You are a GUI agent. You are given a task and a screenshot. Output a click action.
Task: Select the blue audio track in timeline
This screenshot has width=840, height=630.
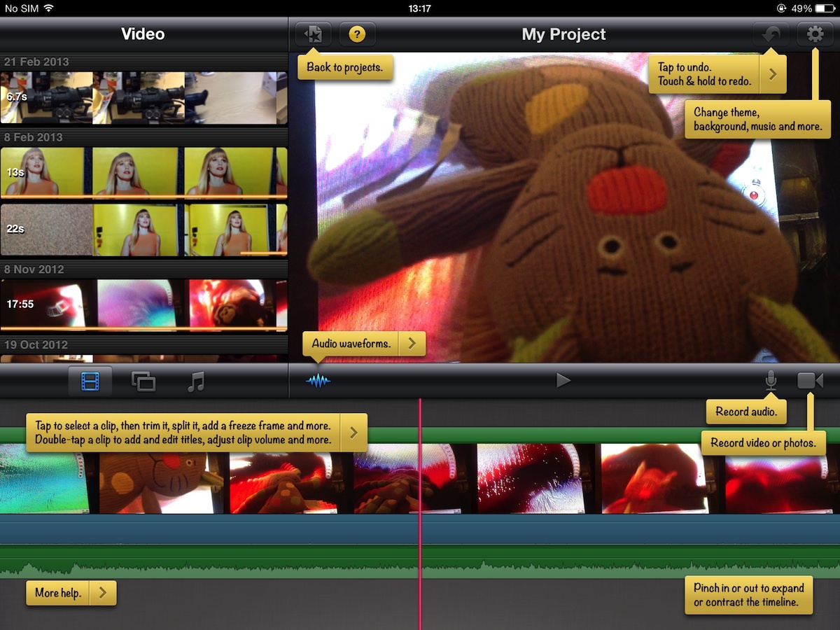click(420, 529)
